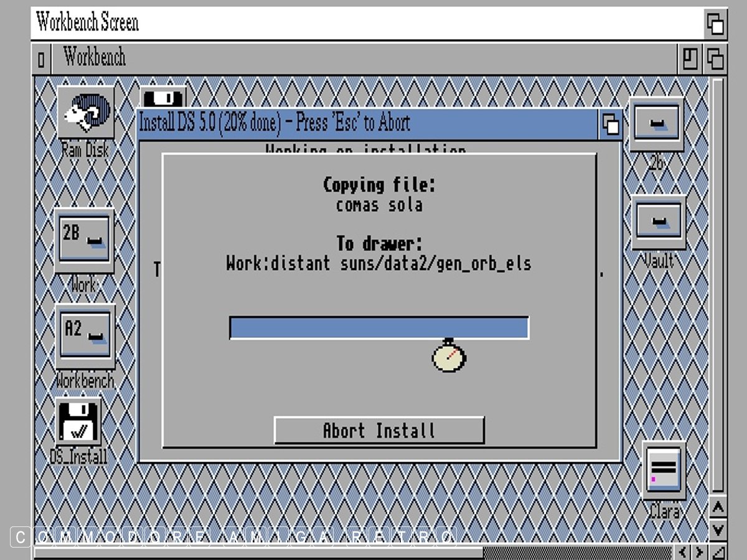747x560 pixels.
Task: Click the file copy progress bar
Action: click(x=379, y=328)
